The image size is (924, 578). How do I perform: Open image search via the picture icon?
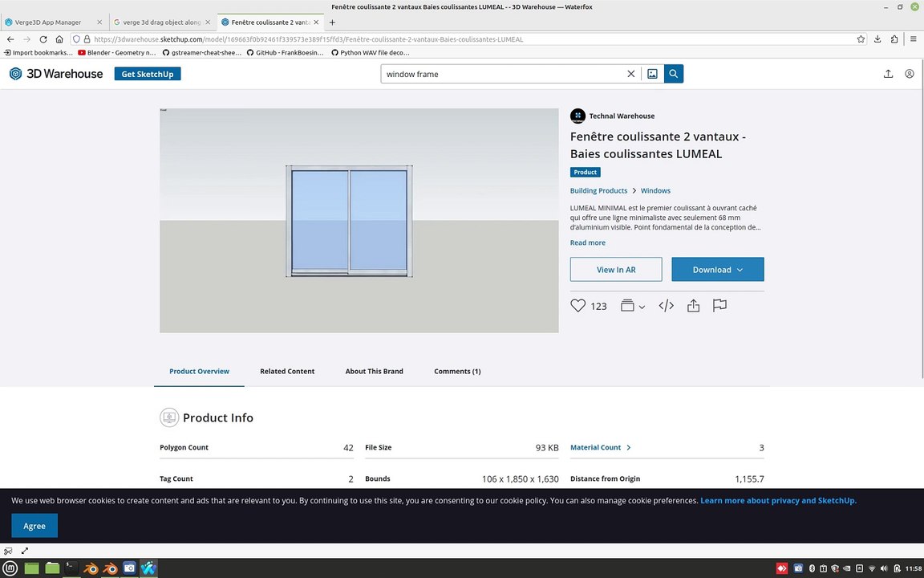pos(652,74)
